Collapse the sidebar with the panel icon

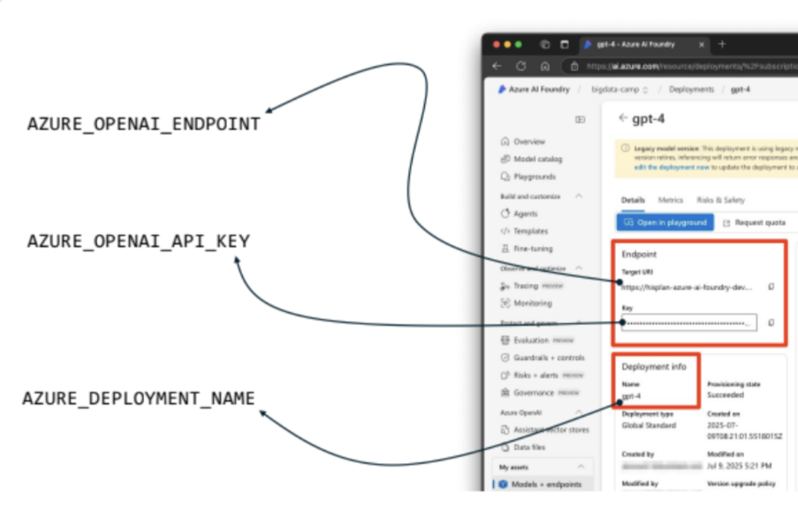tap(581, 119)
